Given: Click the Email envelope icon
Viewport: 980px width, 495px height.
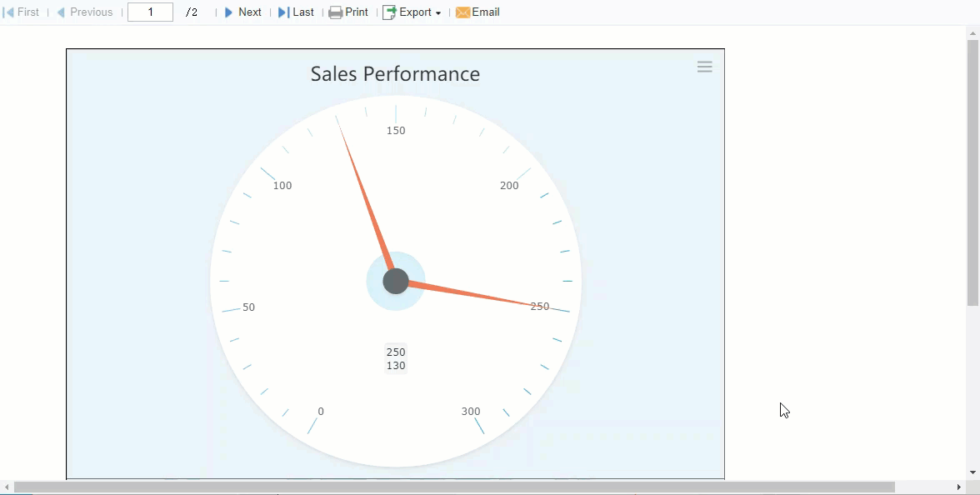Looking at the screenshot, I should coord(462,12).
